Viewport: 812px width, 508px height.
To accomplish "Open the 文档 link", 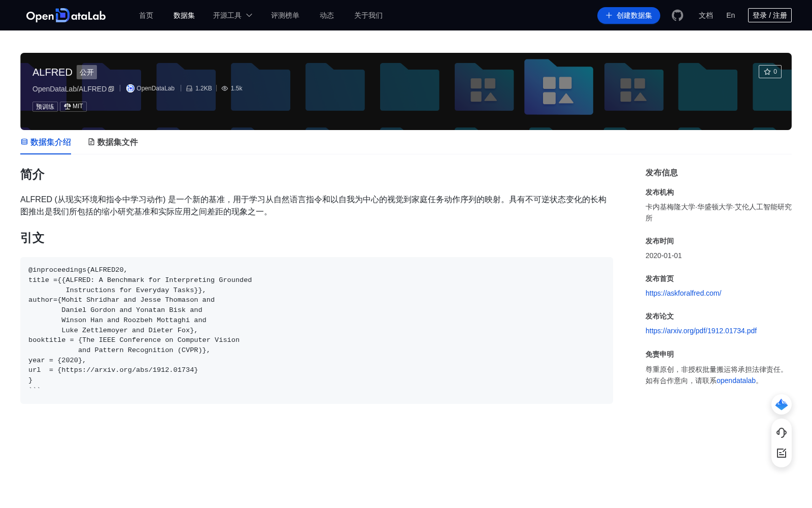I will pyautogui.click(x=706, y=15).
